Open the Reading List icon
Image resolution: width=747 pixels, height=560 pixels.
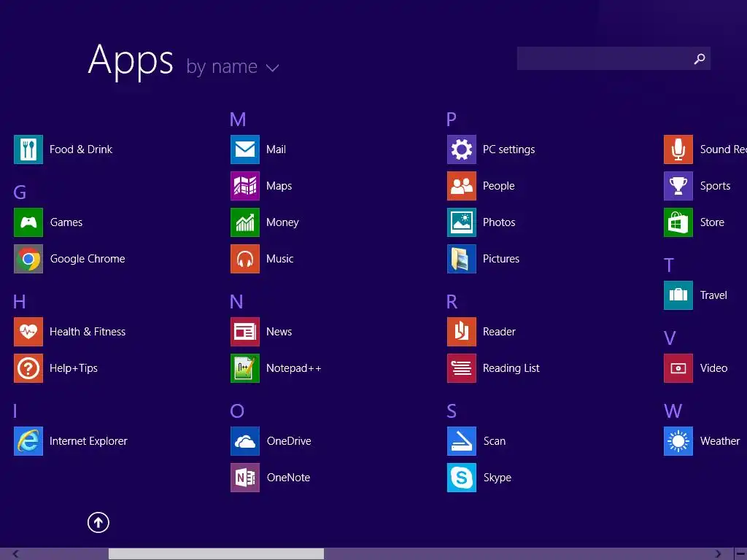[461, 368]
